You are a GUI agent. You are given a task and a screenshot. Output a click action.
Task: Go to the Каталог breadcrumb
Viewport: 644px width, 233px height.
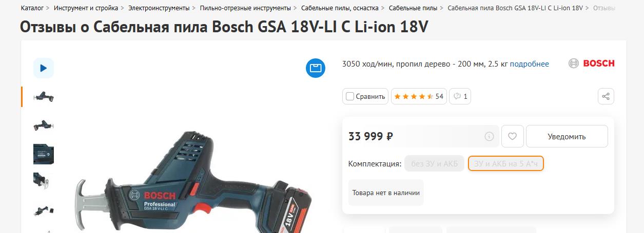point(32,8)
